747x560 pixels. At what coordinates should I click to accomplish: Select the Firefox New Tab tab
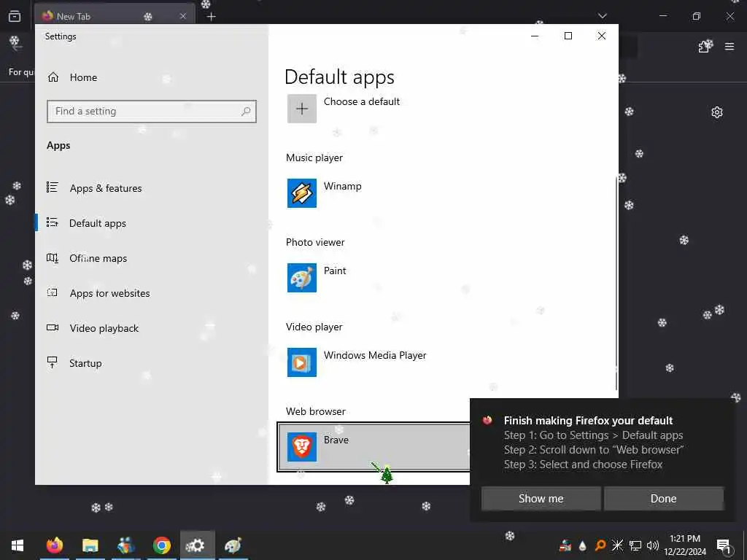(115, 15)
